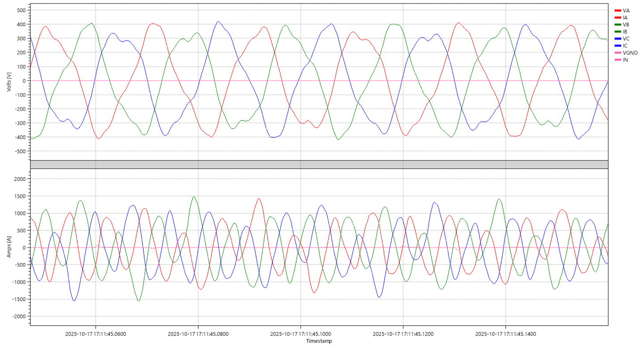Click the blue IC legend color swatch
The width and height of the screenshot is (644, 349).
point(618,46)
